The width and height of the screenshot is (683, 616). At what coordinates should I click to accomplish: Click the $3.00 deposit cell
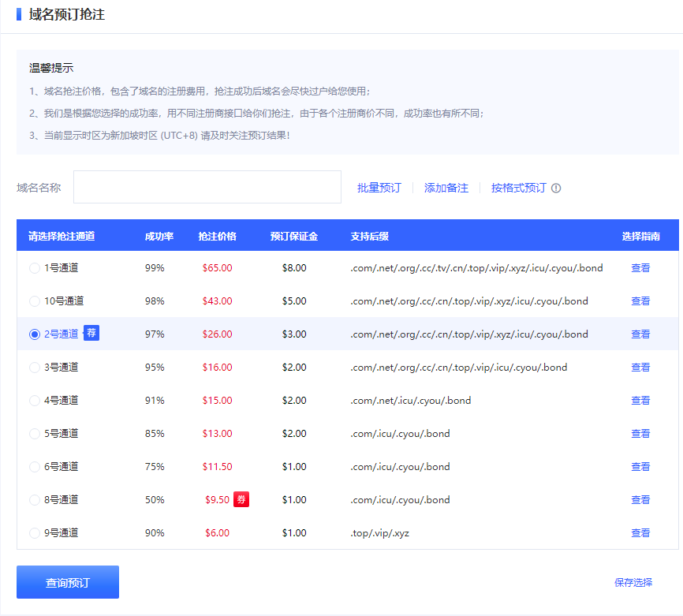tap(294, 334)
